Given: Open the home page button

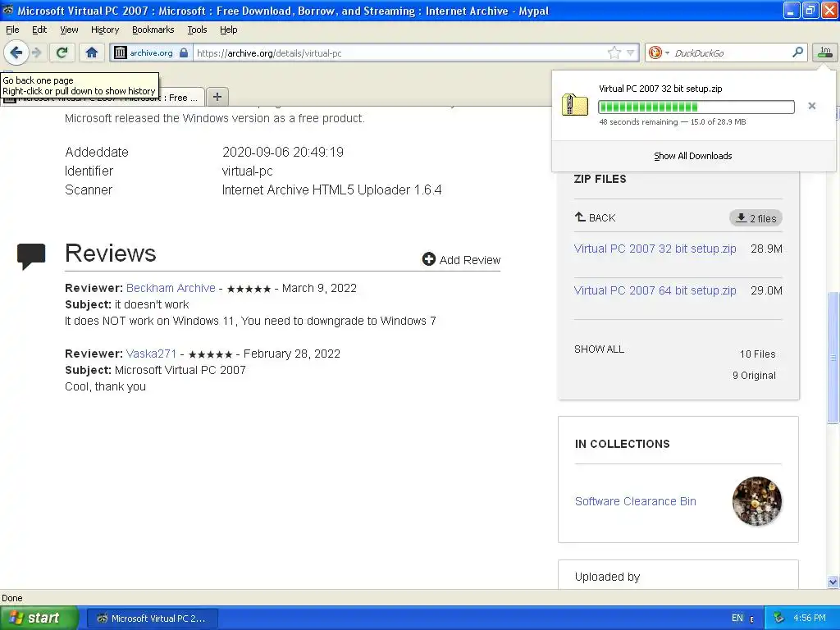Looking at the screenshot, I should pyautogui.click(x=92, y=52).
